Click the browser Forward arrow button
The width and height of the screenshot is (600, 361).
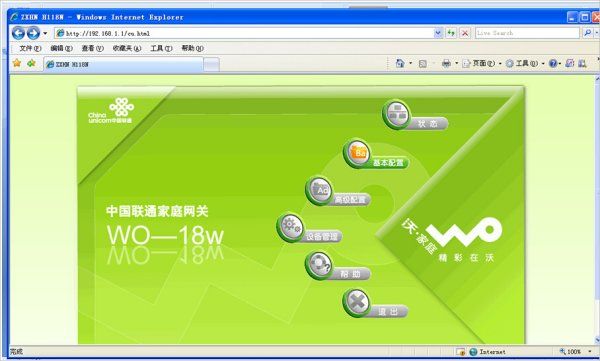[x=34, y=33]
